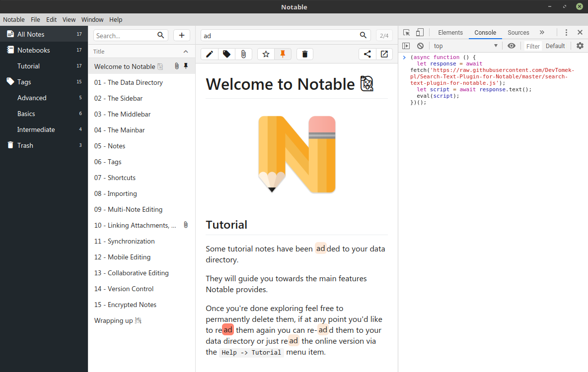The image size is (588, 372).
Task: Open note '11 - Synchronization'
Action: [142, 241]
